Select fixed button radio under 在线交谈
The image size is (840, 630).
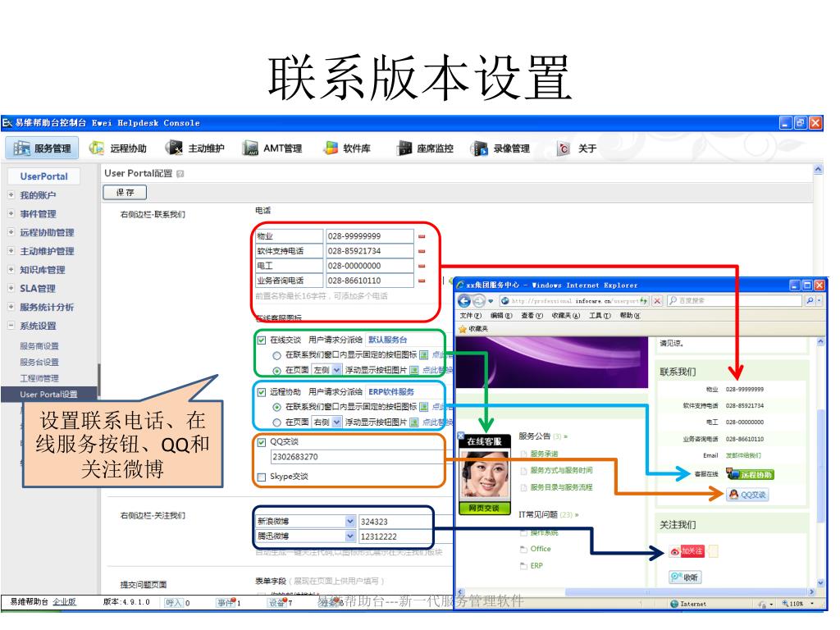pyautogui.click(x=277, y=355)
